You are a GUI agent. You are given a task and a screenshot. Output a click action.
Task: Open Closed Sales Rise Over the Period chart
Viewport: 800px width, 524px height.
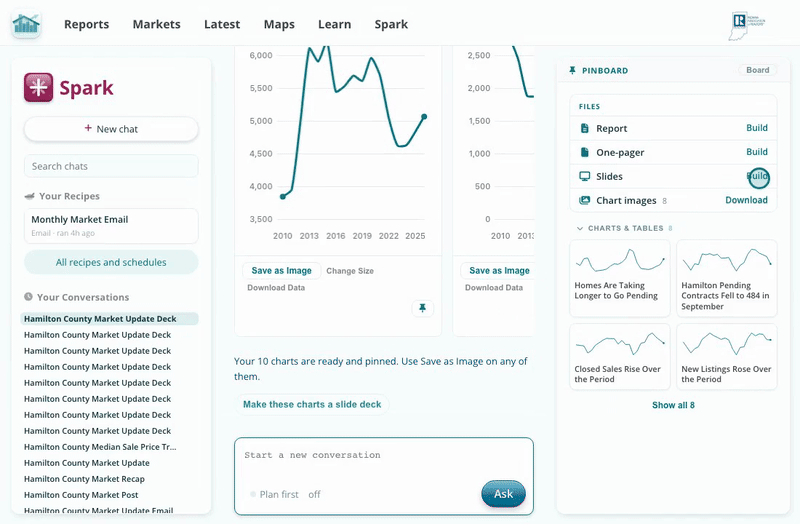pyautogui.click(x=619, y=357)
